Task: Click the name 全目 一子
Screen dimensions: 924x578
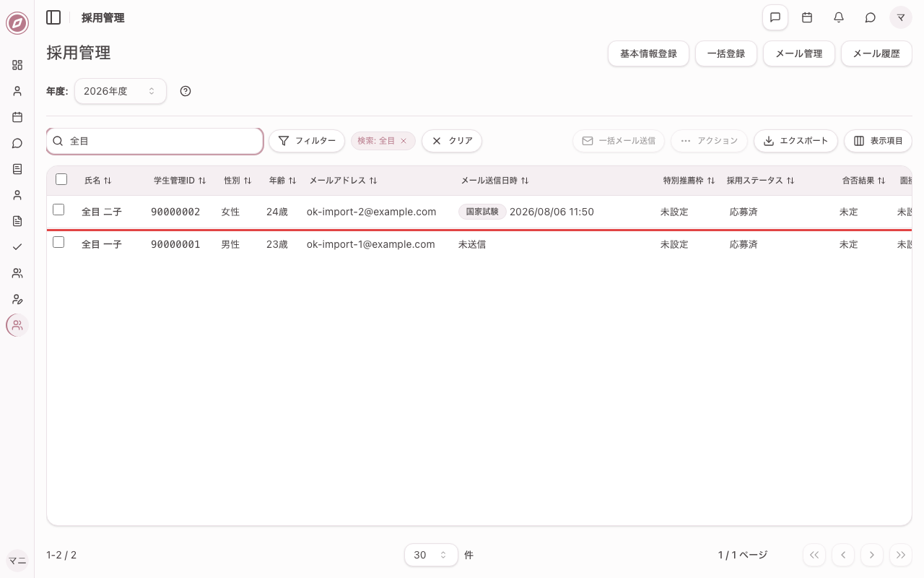Action: coord(102,244)
